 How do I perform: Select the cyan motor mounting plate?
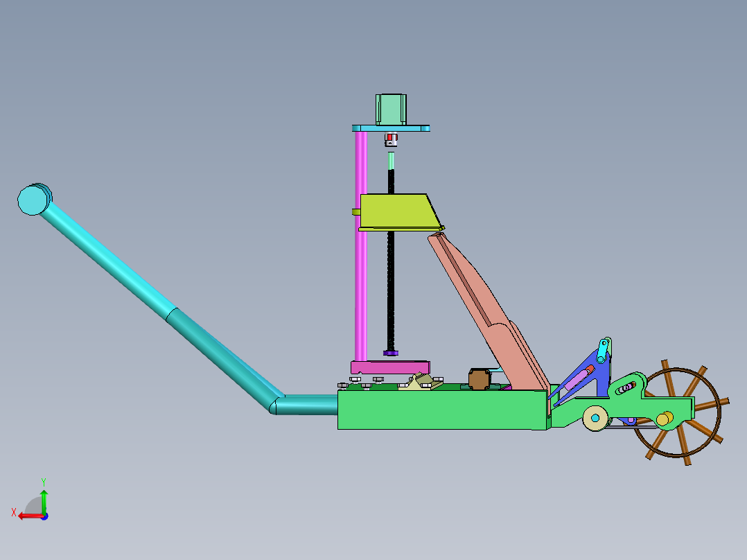tap(391, 128)
